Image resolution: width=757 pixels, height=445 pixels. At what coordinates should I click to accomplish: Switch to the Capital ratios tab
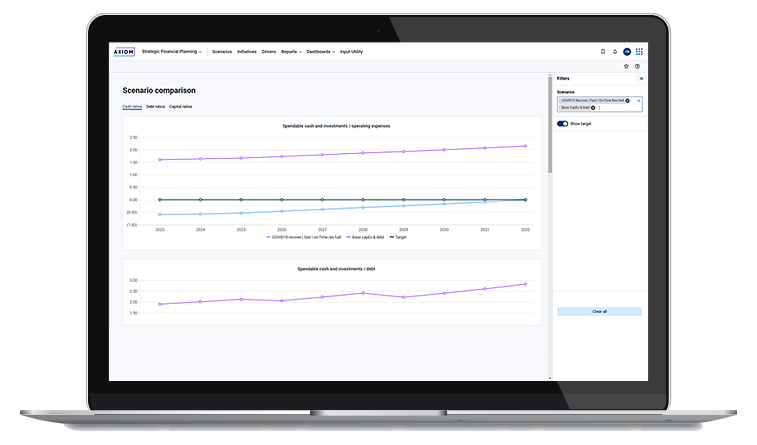[x=181, y=106]
